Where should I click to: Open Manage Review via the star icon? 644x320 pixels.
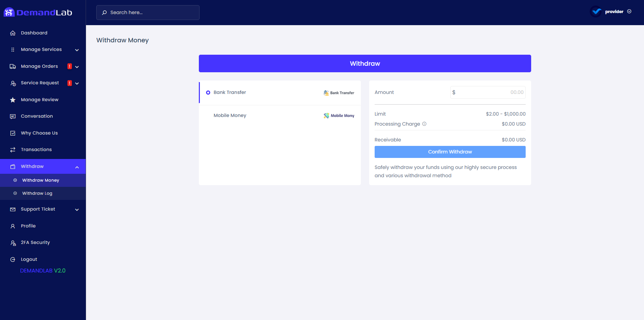[13, 100]
